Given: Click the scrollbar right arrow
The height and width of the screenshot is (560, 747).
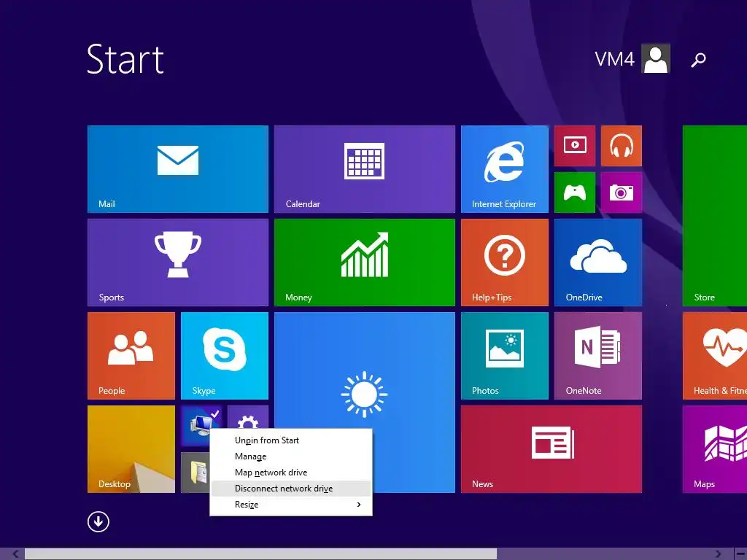Looking at the screenshot, I should coord(718,554).
